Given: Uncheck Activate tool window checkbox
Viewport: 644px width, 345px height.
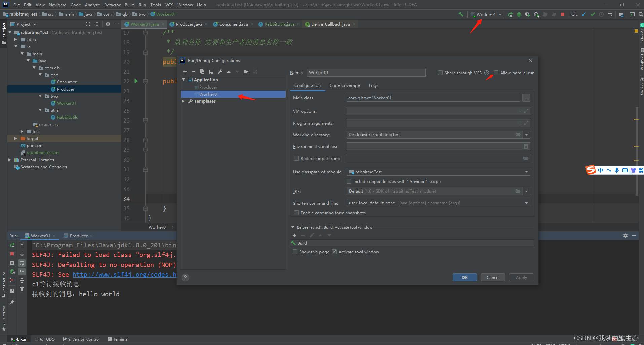Looking at the screenshot, I should point(334,252).
